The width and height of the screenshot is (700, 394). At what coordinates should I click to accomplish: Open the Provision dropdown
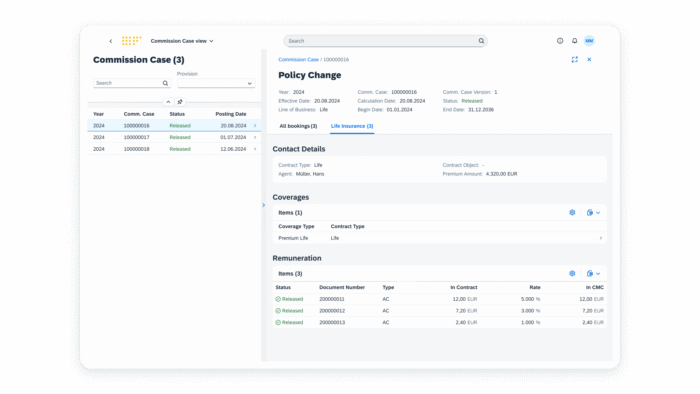pos(216,83)
